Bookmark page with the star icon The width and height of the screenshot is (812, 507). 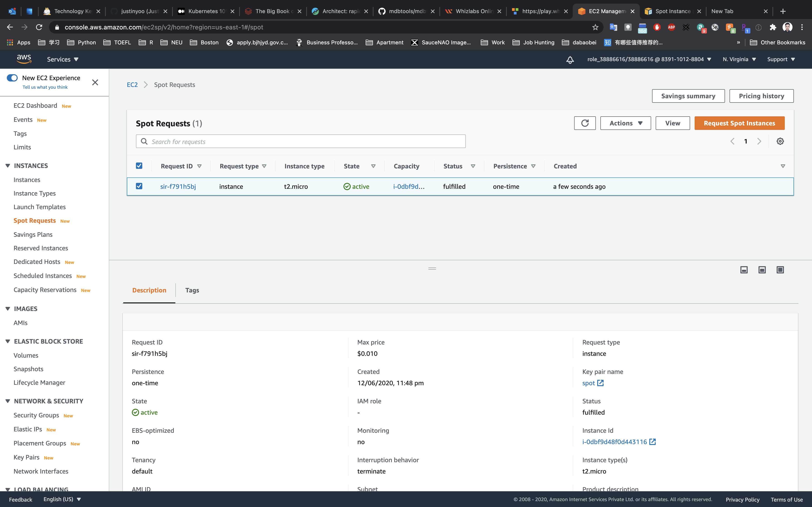coord(595,27)
